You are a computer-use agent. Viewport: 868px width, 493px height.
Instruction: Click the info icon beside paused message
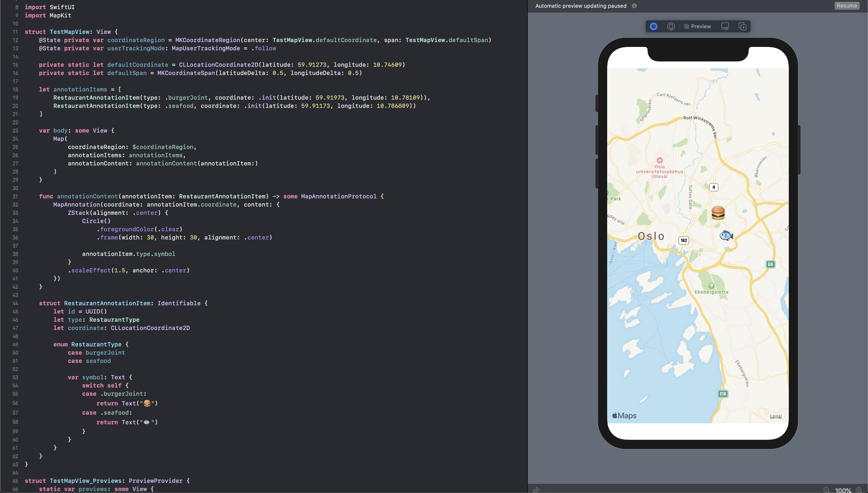pos(634,6)
